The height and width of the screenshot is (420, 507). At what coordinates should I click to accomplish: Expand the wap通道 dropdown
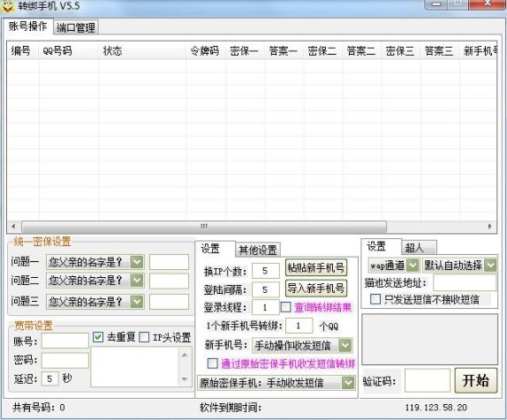412,266
